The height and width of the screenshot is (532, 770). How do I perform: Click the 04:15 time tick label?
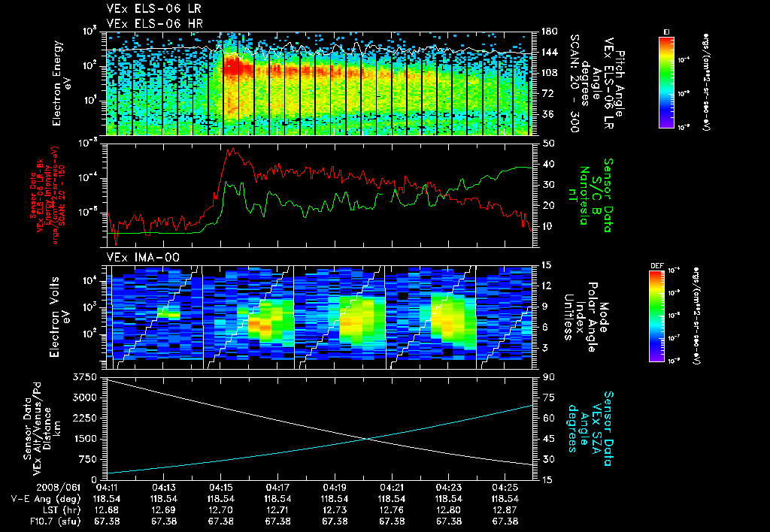220,488
